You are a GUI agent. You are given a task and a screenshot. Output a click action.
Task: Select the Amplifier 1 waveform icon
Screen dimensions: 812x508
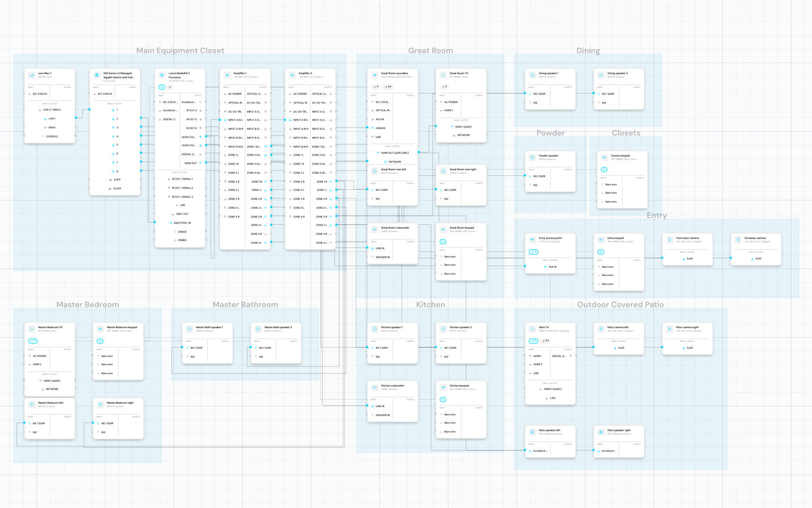tap(227, 75)
